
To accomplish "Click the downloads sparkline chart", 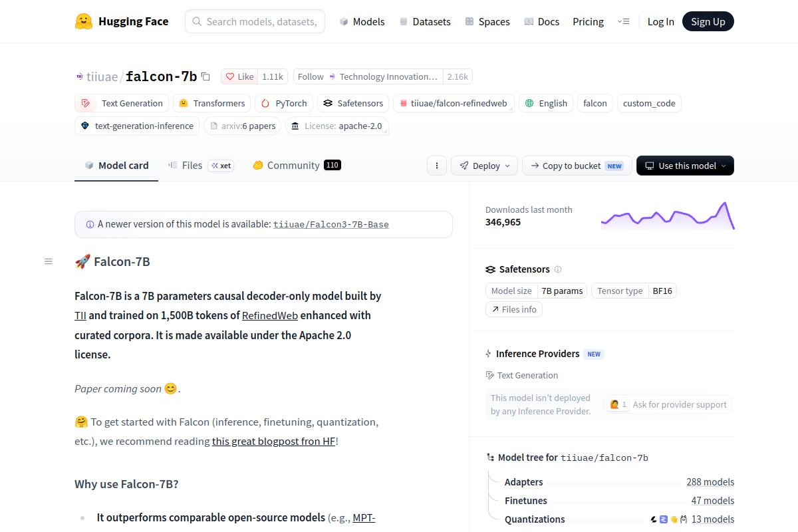I will pos(668,215).
